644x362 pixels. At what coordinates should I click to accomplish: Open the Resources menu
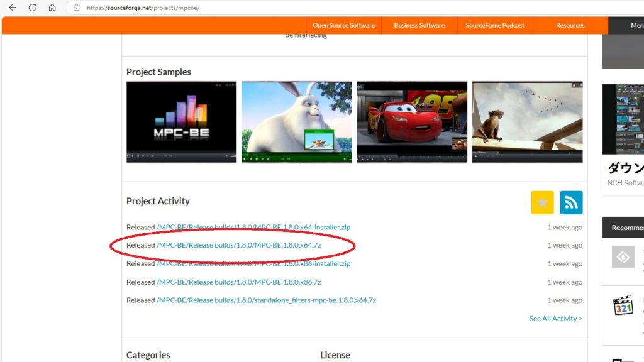[x=570, y=25]
